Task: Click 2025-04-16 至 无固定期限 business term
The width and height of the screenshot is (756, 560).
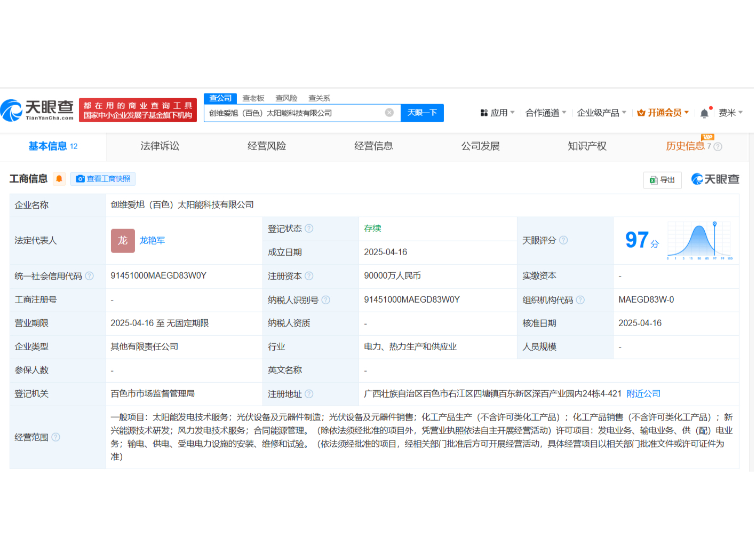Action: coord(160,324)
